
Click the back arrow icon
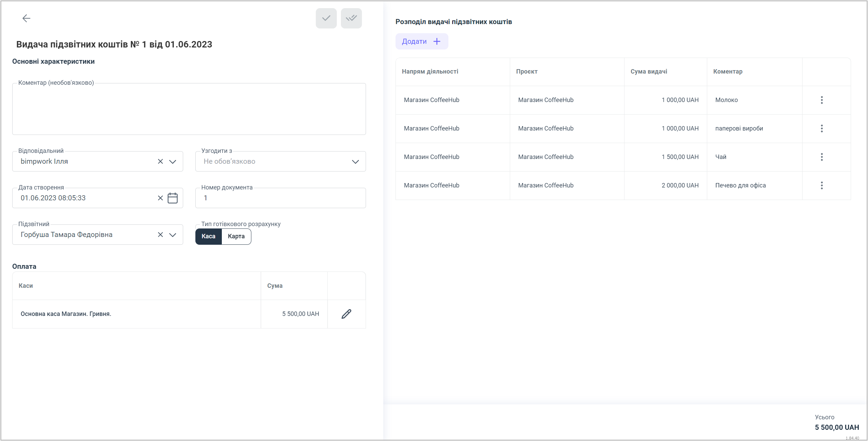pyautogui.click(x=26, y=18)
